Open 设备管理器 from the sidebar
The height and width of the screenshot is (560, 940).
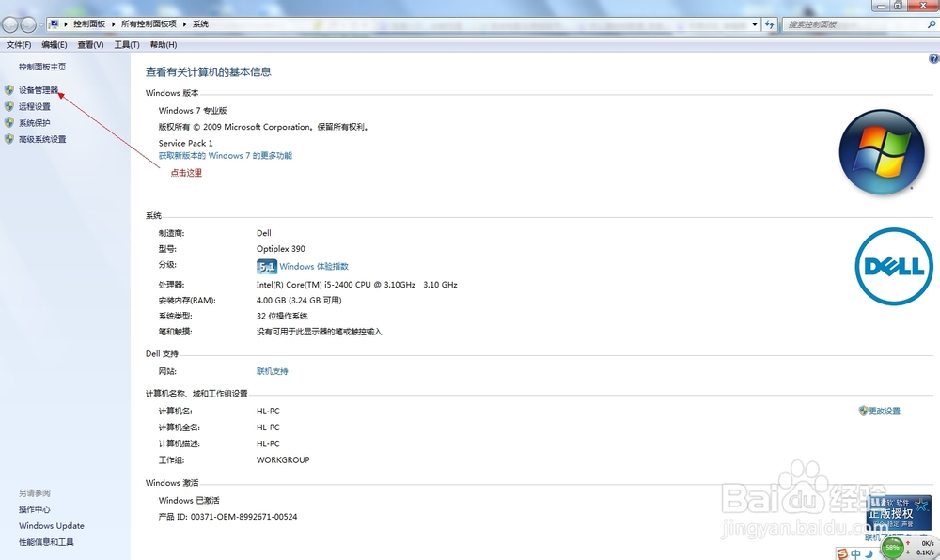39,90
